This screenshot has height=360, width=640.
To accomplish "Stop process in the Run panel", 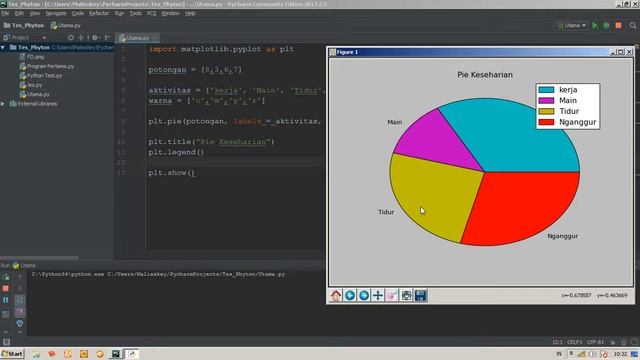I will point(6,289).
